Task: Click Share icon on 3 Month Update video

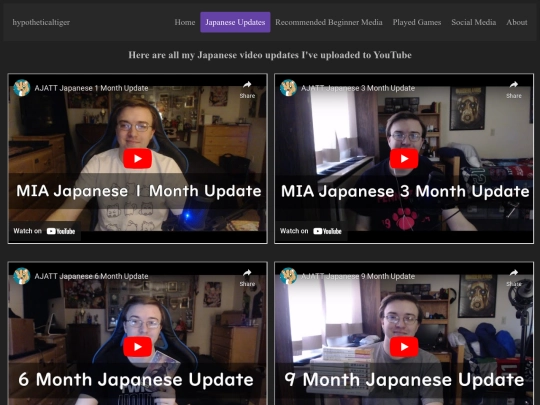Action: pos(514,90)
